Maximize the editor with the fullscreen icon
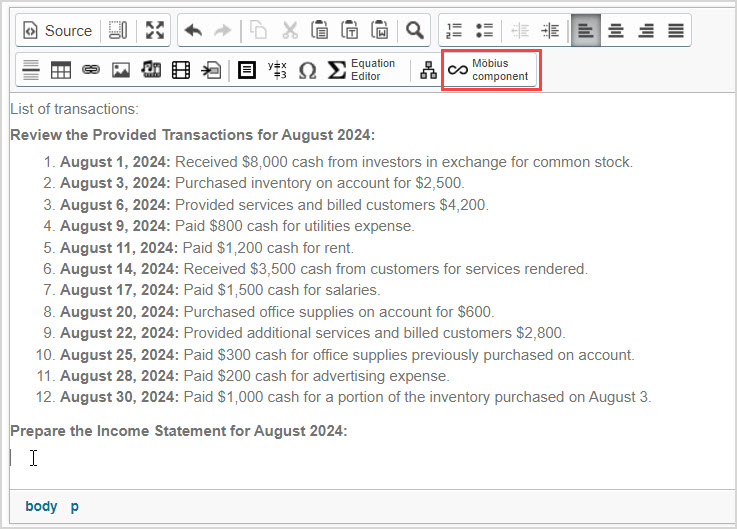This screenshot has width=737, height=529. coord(154,31)
